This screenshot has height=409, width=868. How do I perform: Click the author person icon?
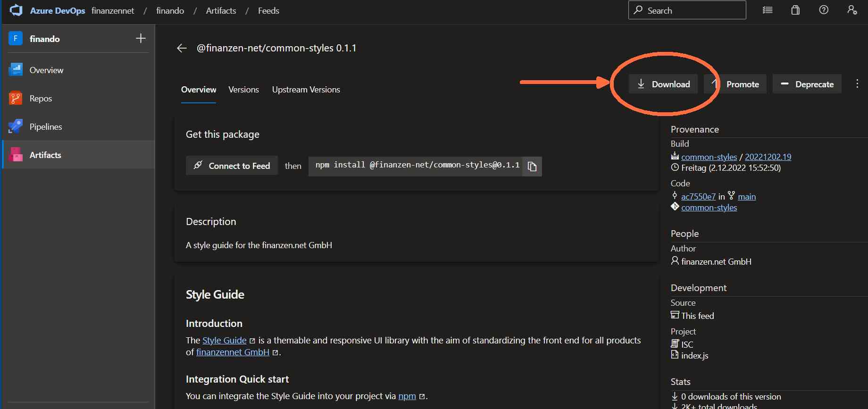point(675,260)
